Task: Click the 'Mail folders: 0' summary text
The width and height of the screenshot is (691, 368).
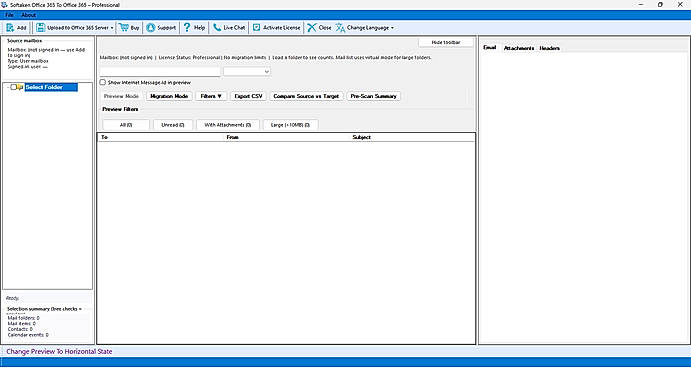Action: 23,318
